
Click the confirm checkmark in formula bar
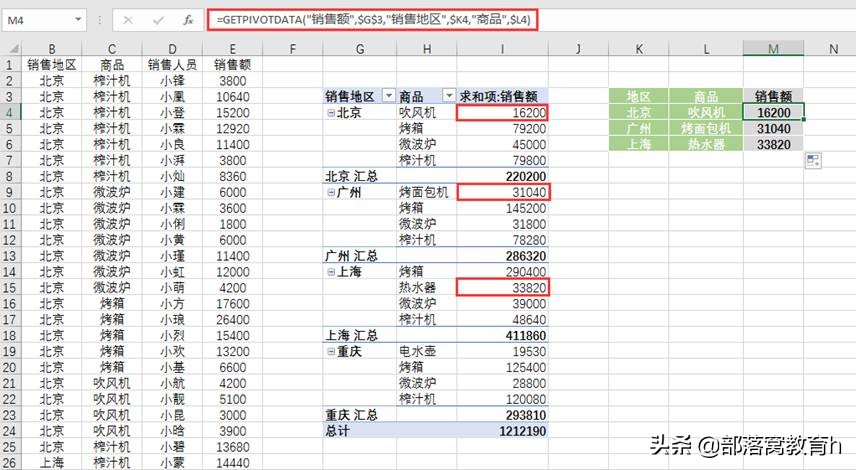(158, 20)
